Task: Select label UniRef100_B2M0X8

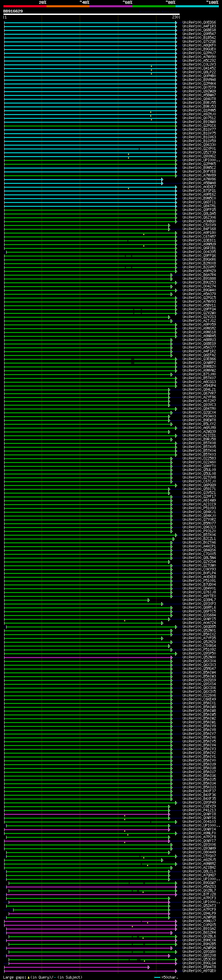Action: [x=199, y=263]
